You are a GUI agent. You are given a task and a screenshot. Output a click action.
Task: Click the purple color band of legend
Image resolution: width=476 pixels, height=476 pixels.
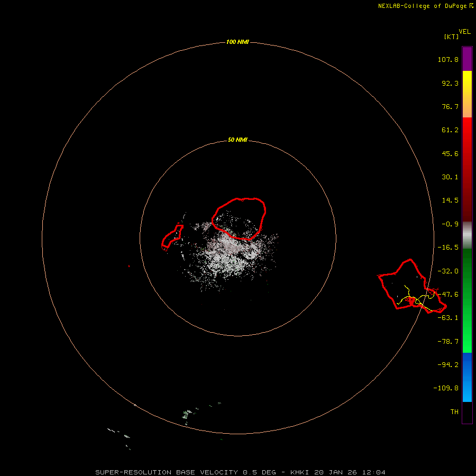467,59
